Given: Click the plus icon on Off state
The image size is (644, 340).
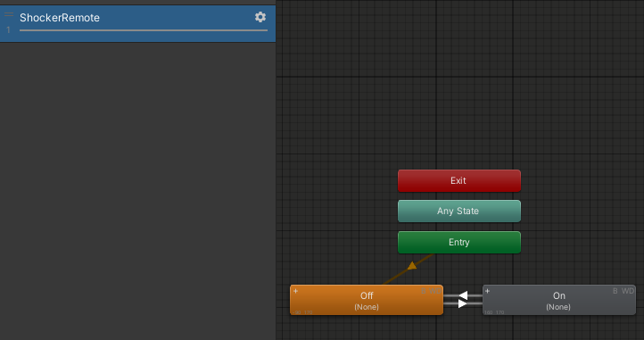Looking at the screenshot, I should point(295,291).
